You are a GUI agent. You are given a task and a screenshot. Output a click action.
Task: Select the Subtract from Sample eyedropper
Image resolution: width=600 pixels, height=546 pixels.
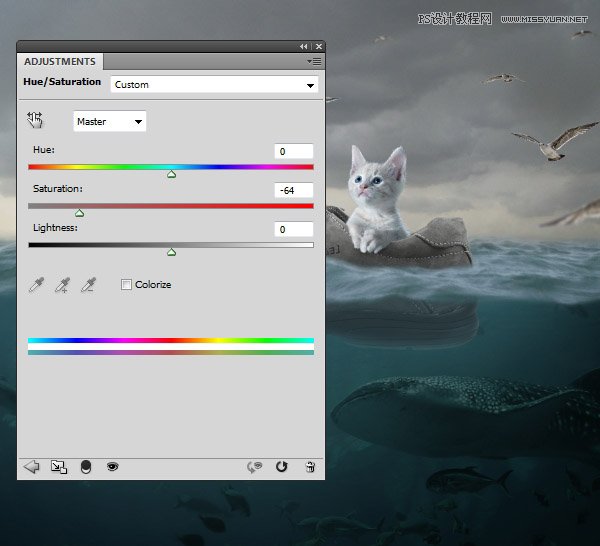coord(88,285)
